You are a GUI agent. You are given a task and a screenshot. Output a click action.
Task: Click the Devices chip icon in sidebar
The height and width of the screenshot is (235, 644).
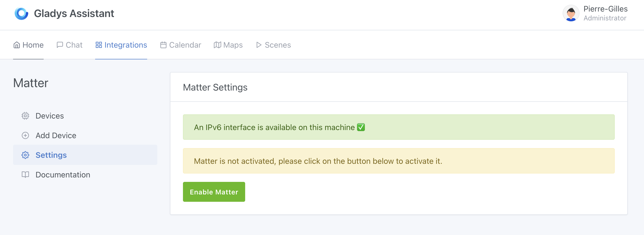coord(25,116)
